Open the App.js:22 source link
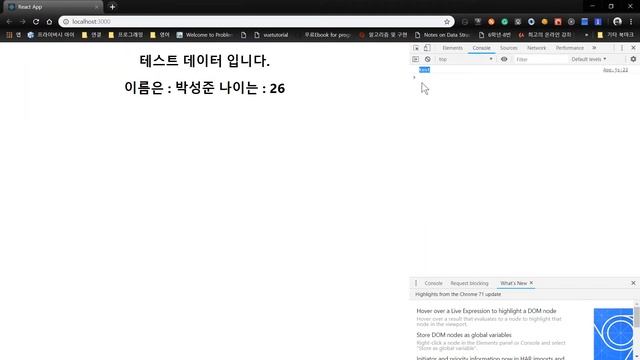The height and width of the screenshot is (360, 640). (616, 70)
